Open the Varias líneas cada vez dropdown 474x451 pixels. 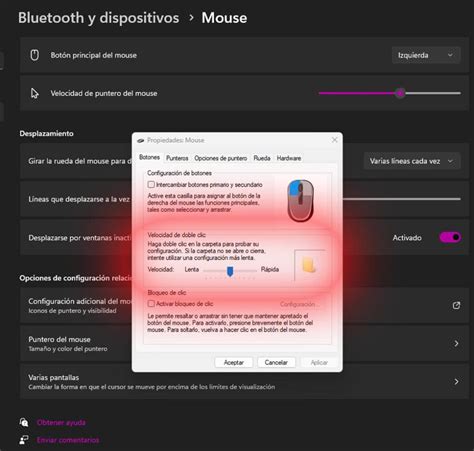[412, 161]
